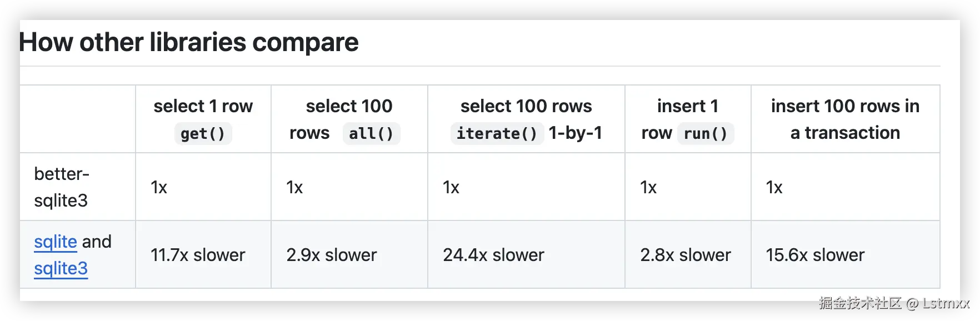Open the sqlite3 link

coord(61,268)
